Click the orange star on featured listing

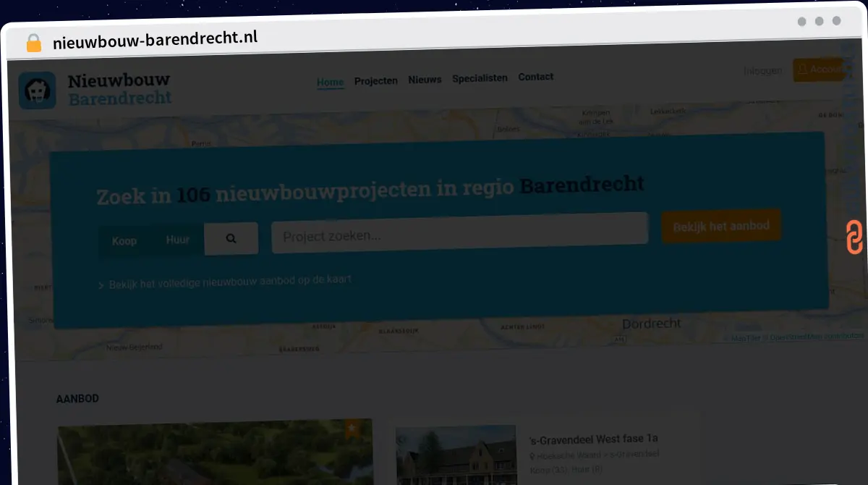[352, 429]
